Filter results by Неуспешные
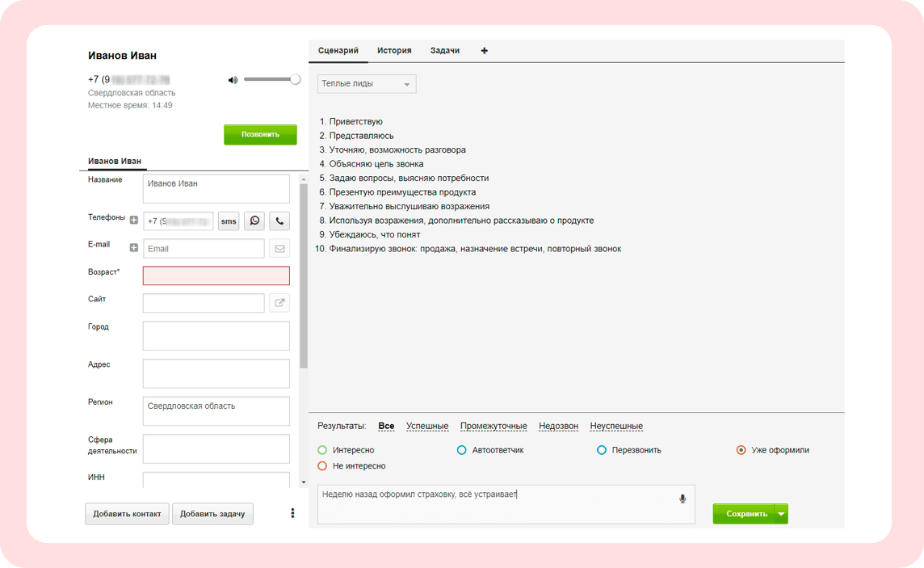Screen dimensions: 924x568 coord(616,426)
